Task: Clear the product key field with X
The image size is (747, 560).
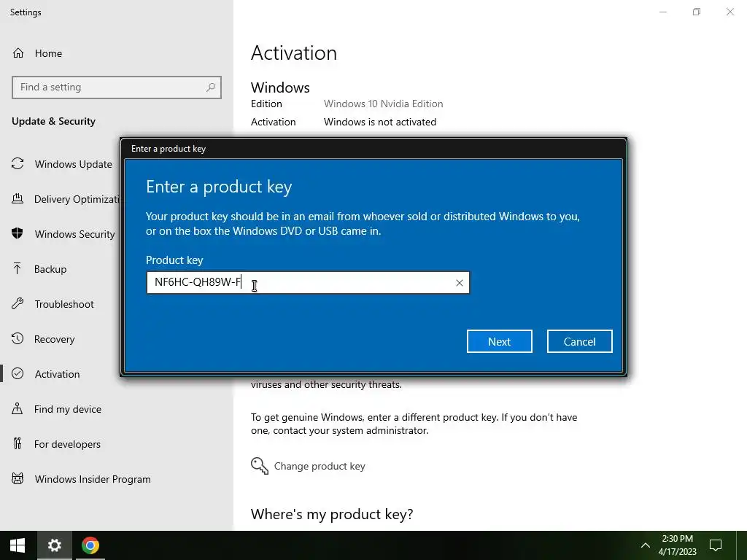Action: [460, 283]
